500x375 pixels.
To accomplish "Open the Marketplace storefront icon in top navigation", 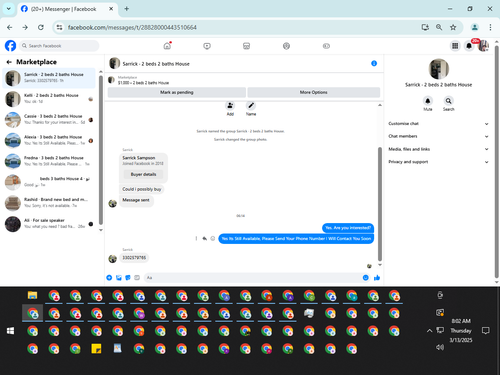I will (246, 46).
